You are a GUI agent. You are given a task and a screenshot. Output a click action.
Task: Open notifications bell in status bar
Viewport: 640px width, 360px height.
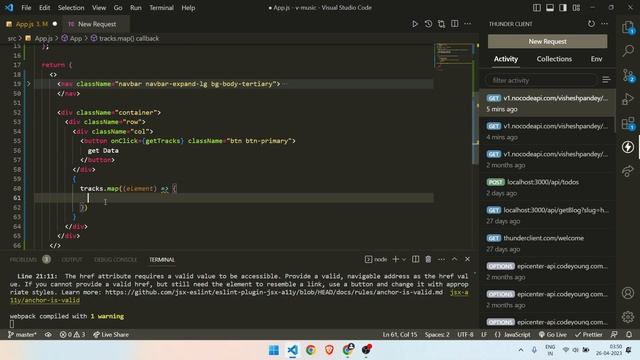click(629, 334)
